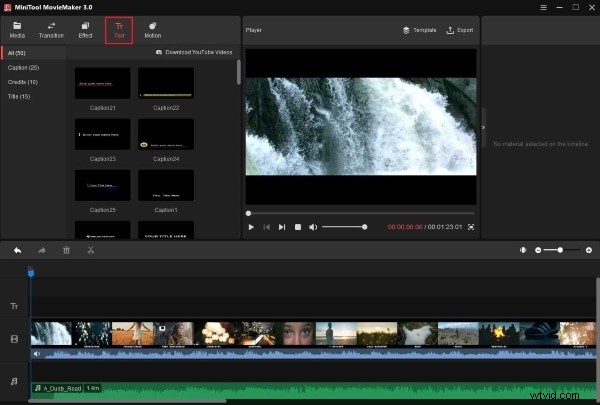This screenshot has height=405, width=600.
Task: Select the A_Dusty_Road audio clip
Action: [313, 390]
